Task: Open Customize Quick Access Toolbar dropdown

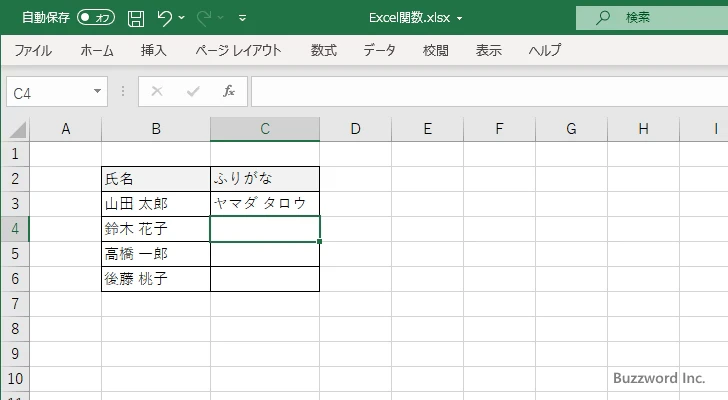Action: [243, 19]
